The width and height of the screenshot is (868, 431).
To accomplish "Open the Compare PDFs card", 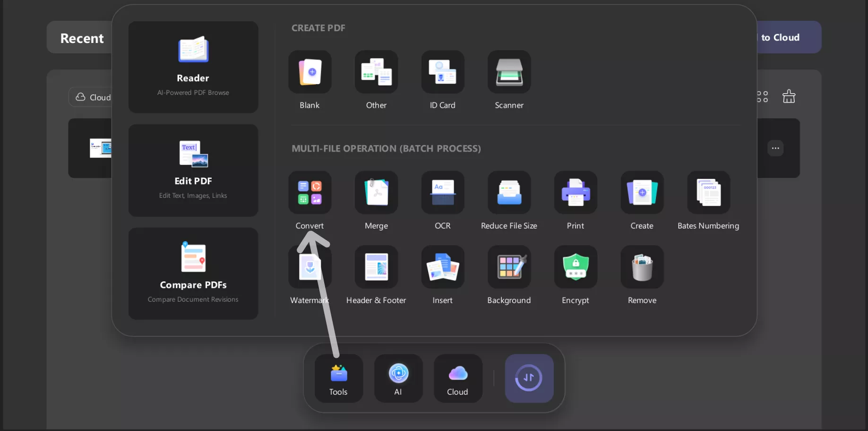I will pyautogui.click(x=193, y=273).
